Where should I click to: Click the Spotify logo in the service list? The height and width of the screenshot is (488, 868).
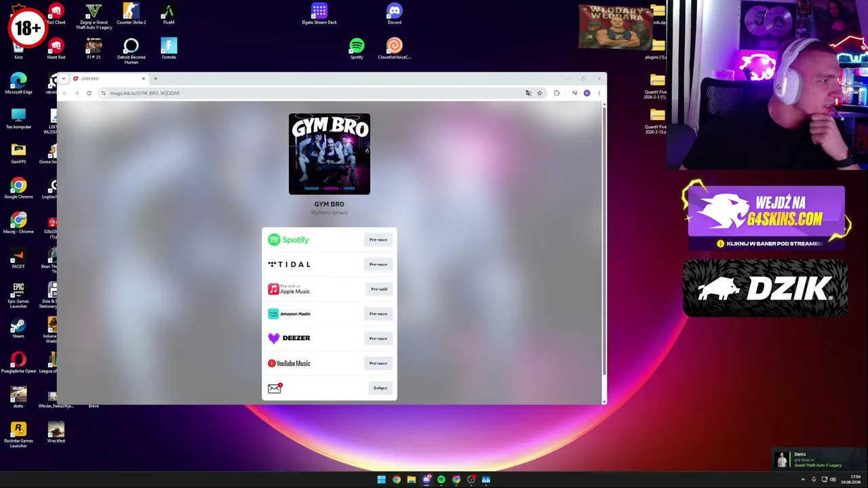click(x=289, y=240)
